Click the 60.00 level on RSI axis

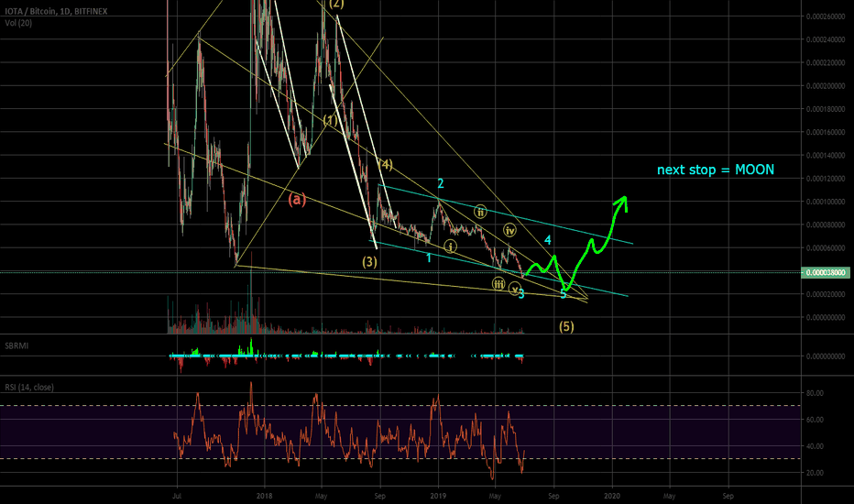[816, 420]
